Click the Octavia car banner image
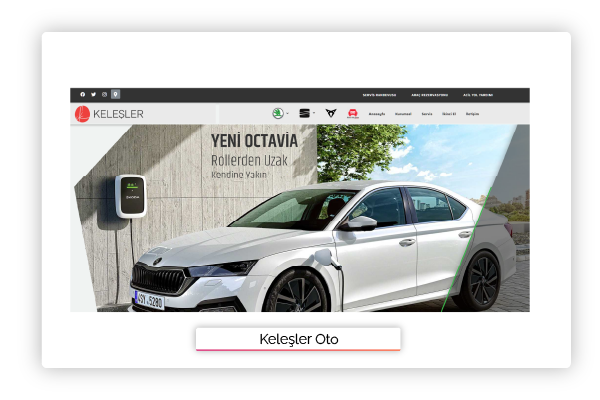This screenshot has width=600, height=400. tap(300, 218)
